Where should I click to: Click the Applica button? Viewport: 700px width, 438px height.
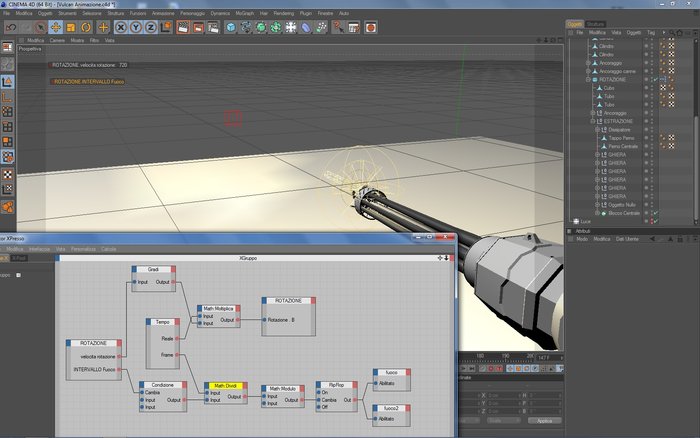tap(544, 421)
